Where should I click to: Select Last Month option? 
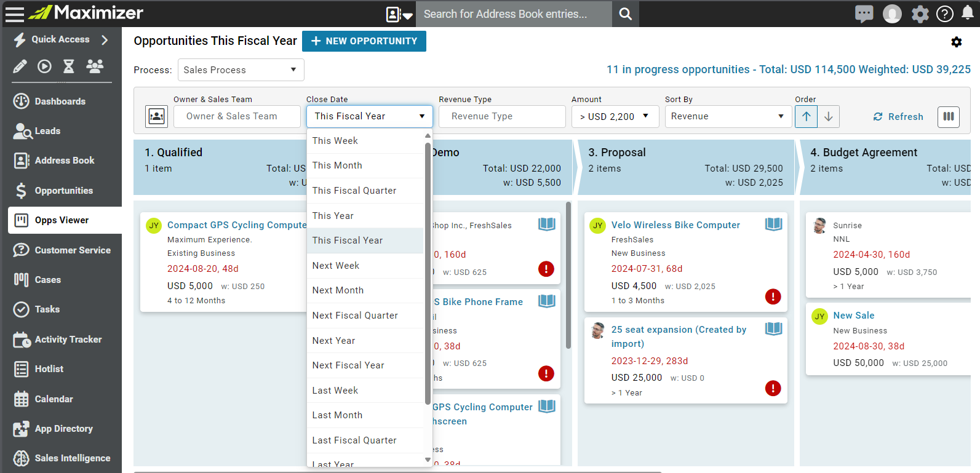(365, 415)
